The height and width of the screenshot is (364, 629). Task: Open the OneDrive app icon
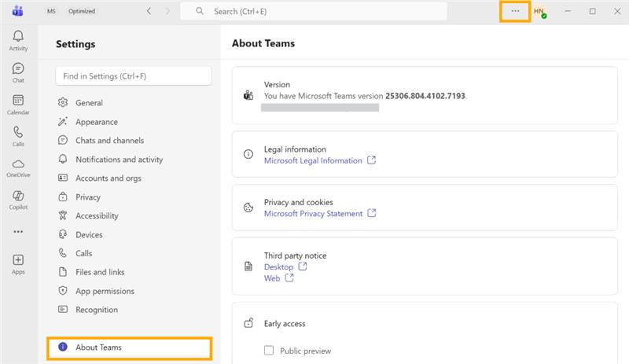click(18, 167)
